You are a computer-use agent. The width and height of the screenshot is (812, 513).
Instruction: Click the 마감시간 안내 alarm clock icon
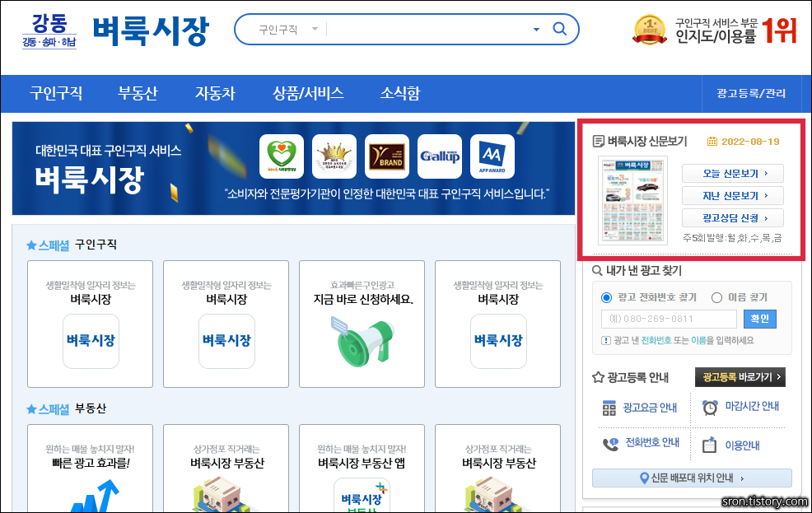(710, 408)
